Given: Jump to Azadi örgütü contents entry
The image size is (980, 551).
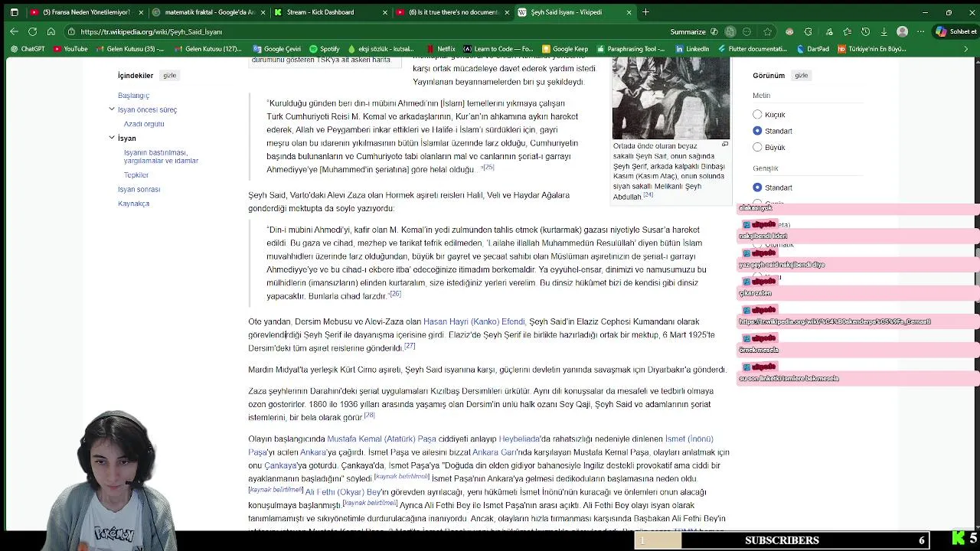Looking at the screenshot, I should [144, 124].
